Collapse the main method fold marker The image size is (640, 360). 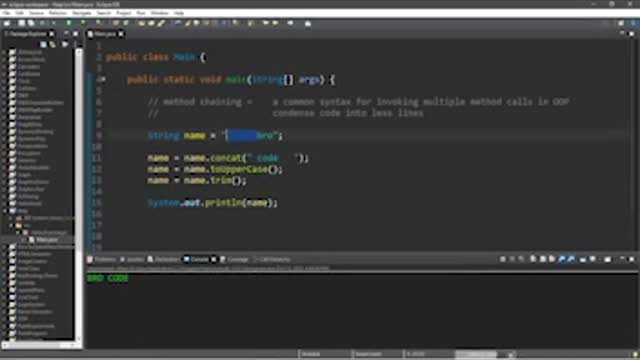click(x=104, y=80)
